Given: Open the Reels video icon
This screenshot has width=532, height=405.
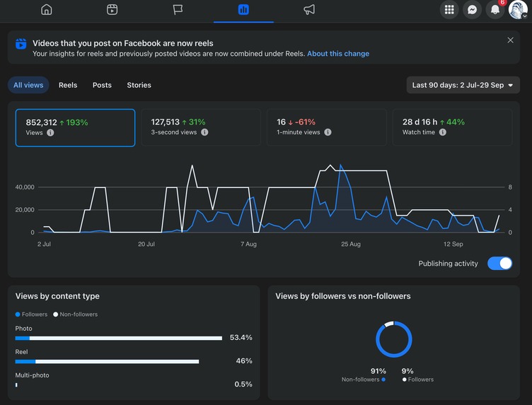Looking at the screenshot, I should (x=112, y=9).
